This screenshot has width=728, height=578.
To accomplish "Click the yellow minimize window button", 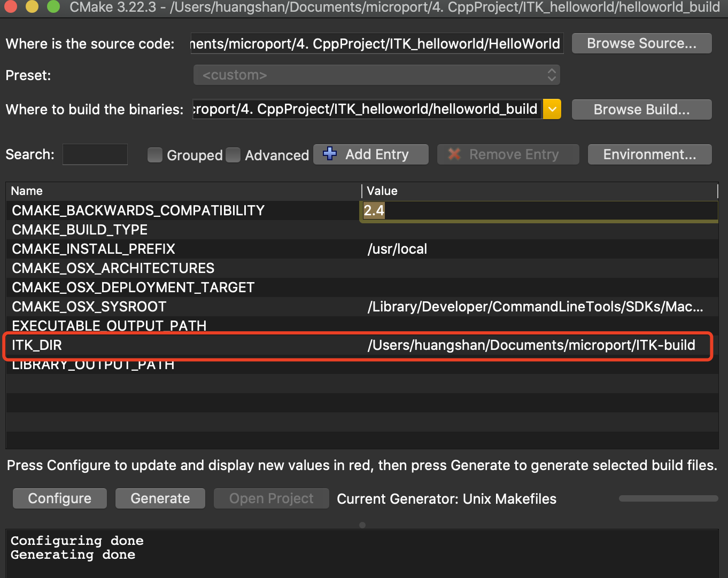I will (x=32, y=6).
